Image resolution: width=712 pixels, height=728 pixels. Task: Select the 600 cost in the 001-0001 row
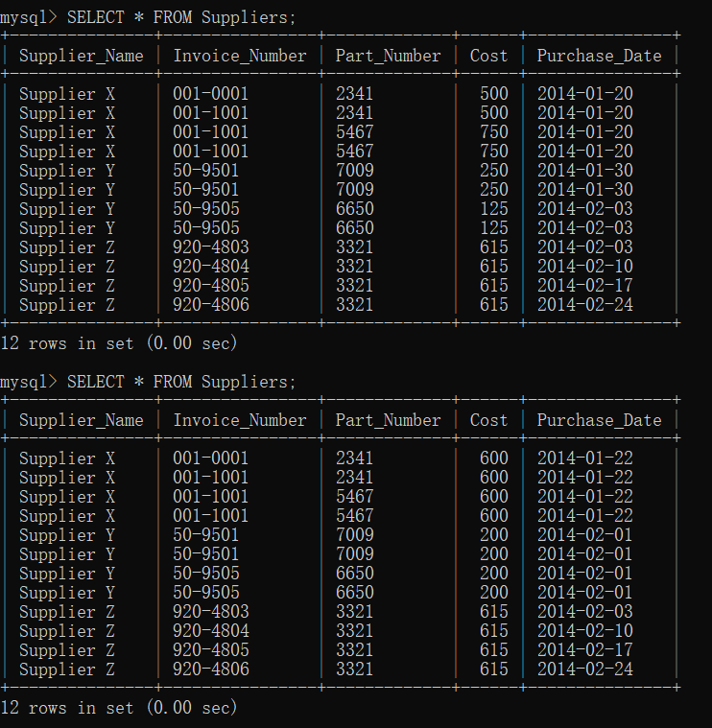pyautogui.click(x=494, y=458)
